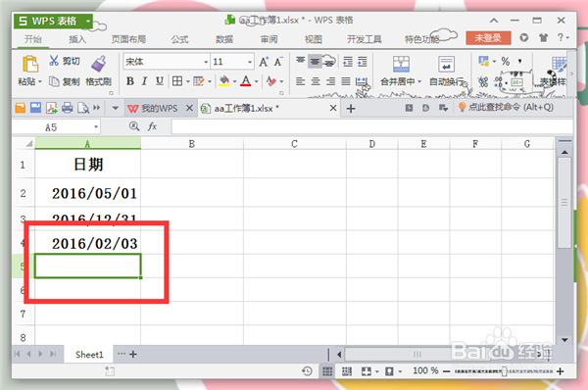Select column C header
This screenshot has height=390, width=588.
tap(295, 144)
